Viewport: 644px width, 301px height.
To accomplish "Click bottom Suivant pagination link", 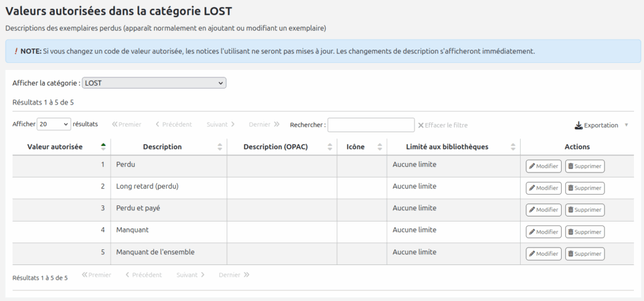I will click(191, 275).
